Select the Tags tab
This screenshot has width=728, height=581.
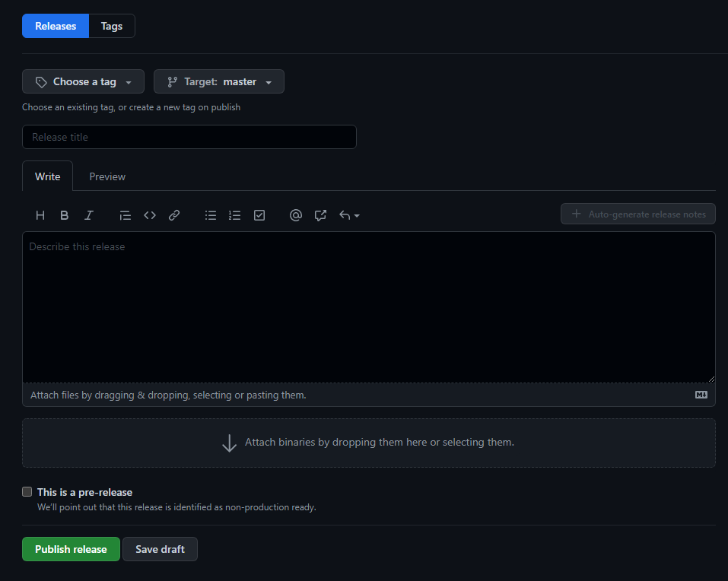point(111,25)
